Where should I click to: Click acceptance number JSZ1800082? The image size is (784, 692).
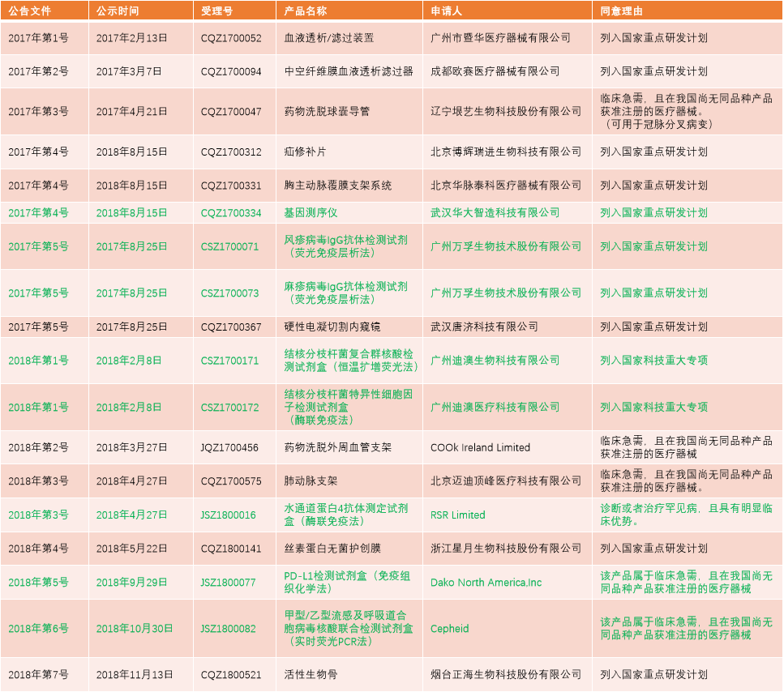pos(228,629)
